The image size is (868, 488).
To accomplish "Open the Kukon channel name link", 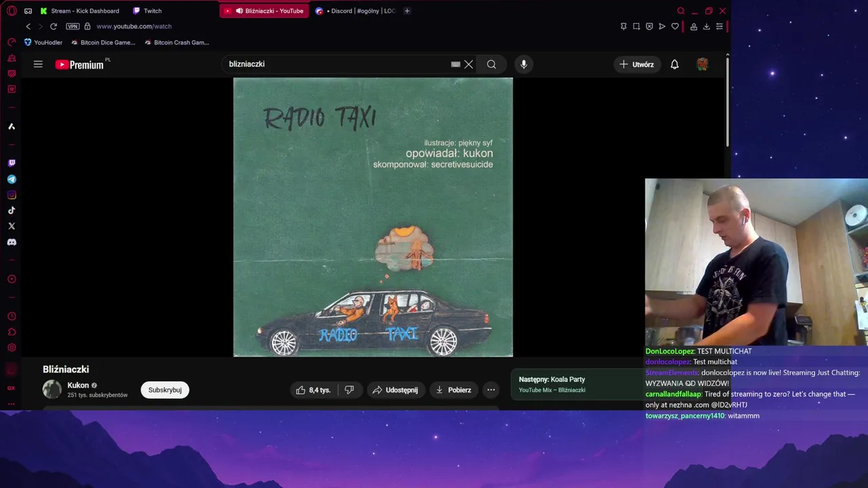I will [x=78, y=385].
